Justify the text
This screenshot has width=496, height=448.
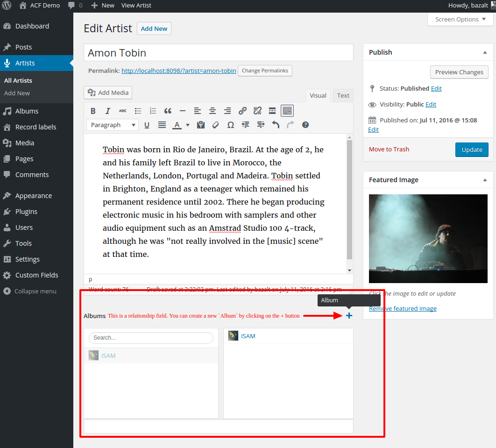pos(162,125)
